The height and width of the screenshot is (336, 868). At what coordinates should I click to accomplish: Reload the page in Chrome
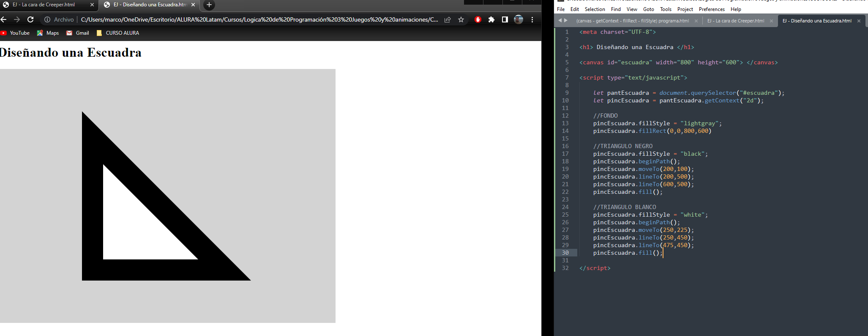(x=30, y=19)
